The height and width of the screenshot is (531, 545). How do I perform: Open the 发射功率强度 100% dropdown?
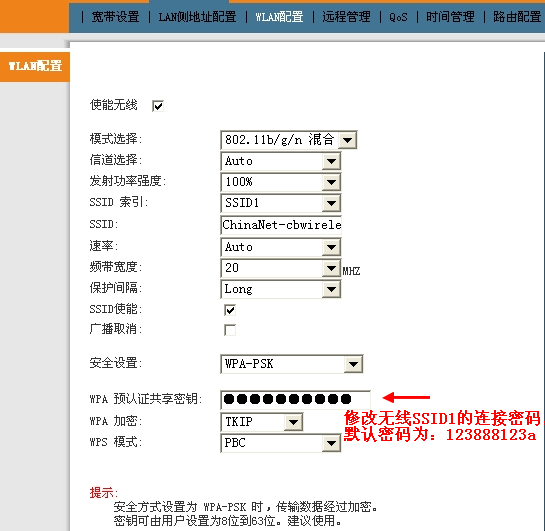coord(280,182)
